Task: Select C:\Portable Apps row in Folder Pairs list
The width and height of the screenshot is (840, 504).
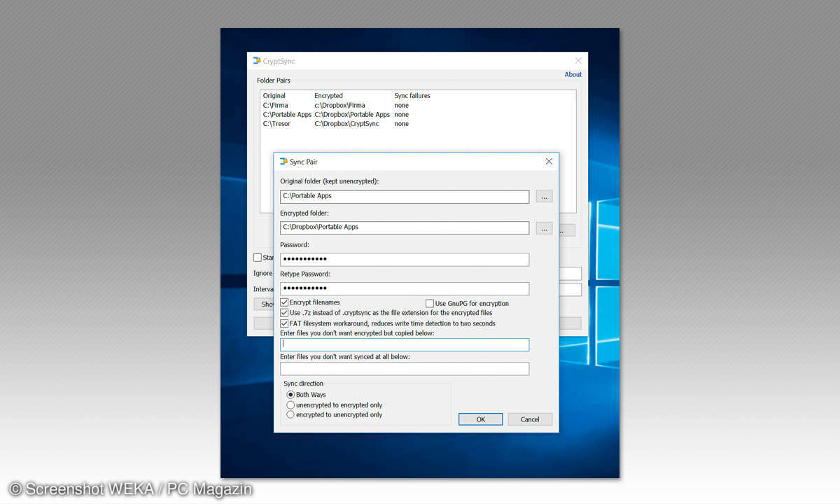Action: tap(418, 114)
